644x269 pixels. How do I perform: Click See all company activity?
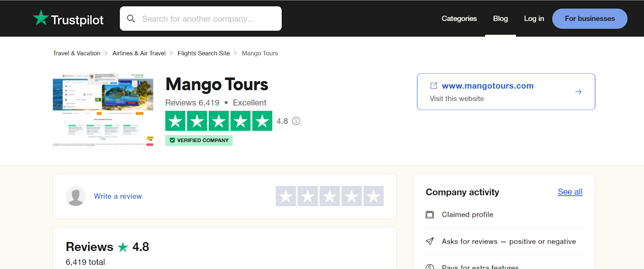pos(570,192)
